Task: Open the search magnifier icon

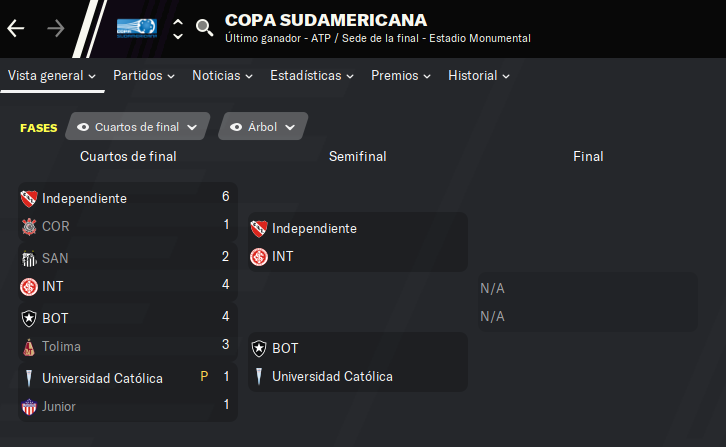Action: (x=204, y=28)
